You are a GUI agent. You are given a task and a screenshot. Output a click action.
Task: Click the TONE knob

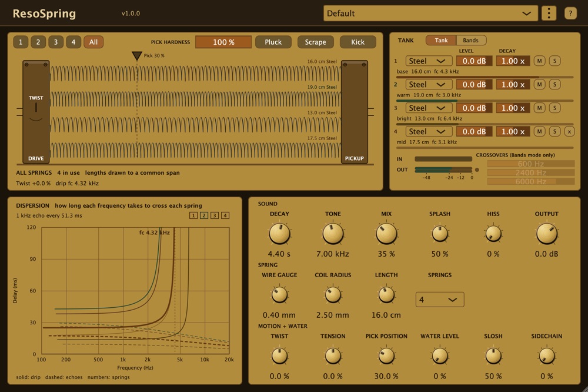tap(333, 234)
